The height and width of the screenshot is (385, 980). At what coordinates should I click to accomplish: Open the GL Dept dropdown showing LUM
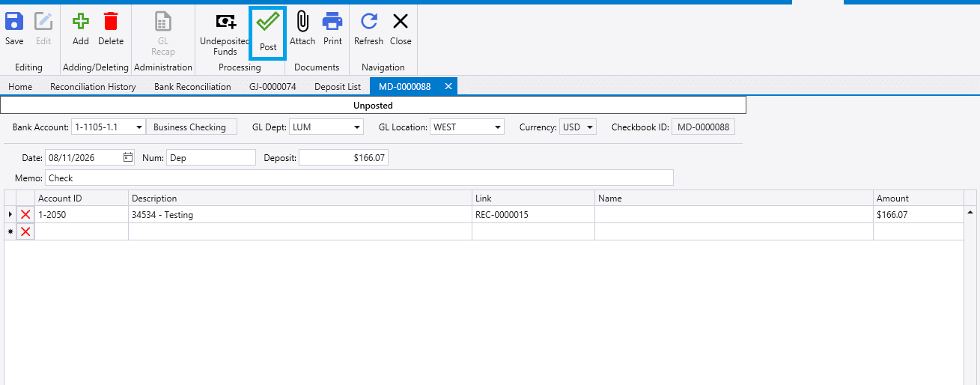click(356, 127)
